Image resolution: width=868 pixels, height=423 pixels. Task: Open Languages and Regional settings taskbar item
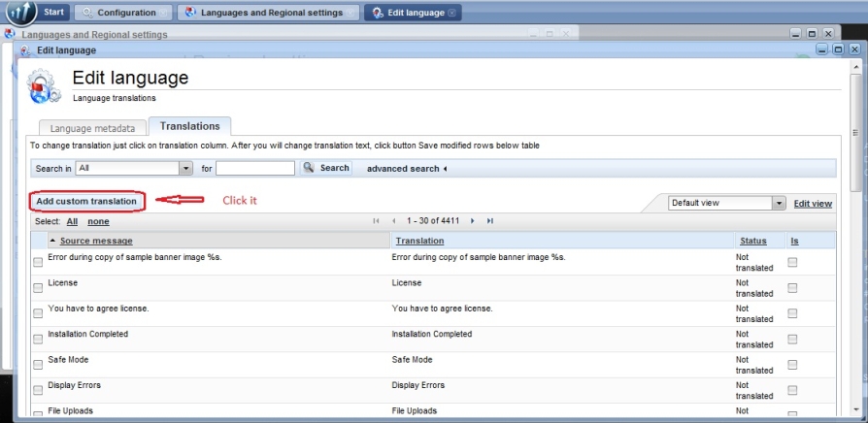point(269,13)
